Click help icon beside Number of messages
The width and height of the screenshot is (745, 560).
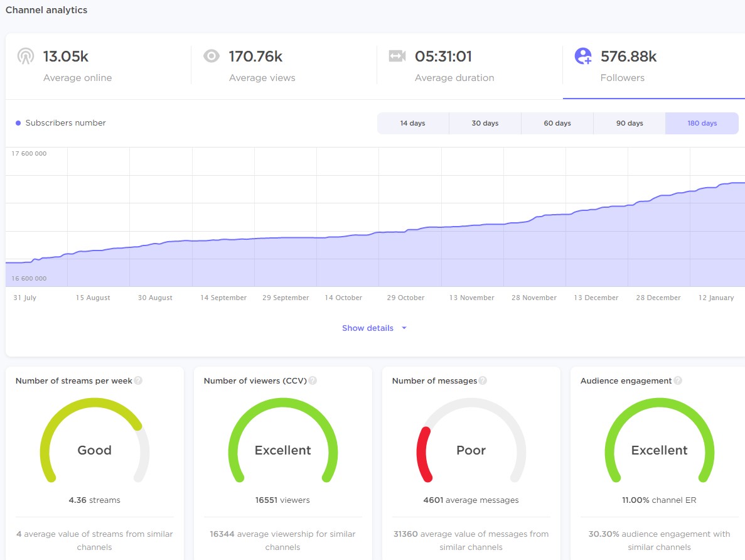pyautogui.click(x=483, y=380)
